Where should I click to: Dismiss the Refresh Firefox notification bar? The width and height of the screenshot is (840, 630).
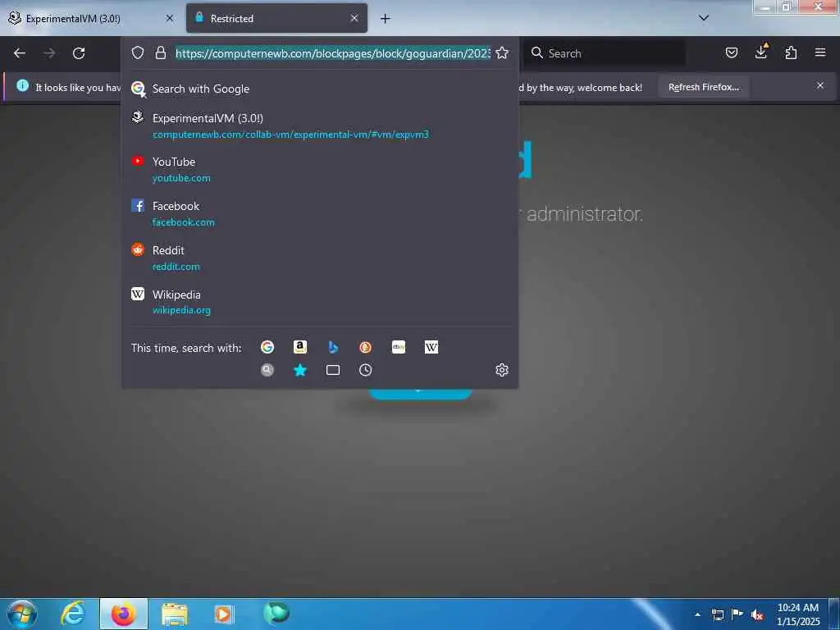(x=820, y=85)
